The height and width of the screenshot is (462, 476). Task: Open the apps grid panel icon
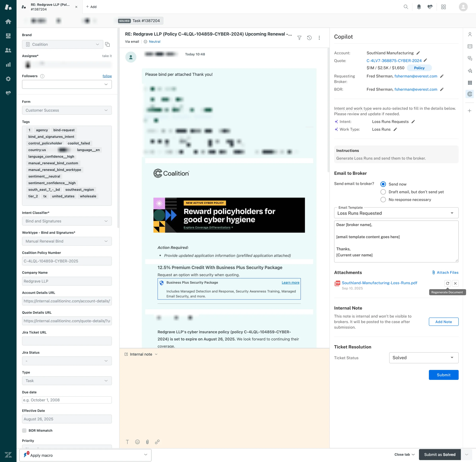pyautogui.click(x=470, y=83)
